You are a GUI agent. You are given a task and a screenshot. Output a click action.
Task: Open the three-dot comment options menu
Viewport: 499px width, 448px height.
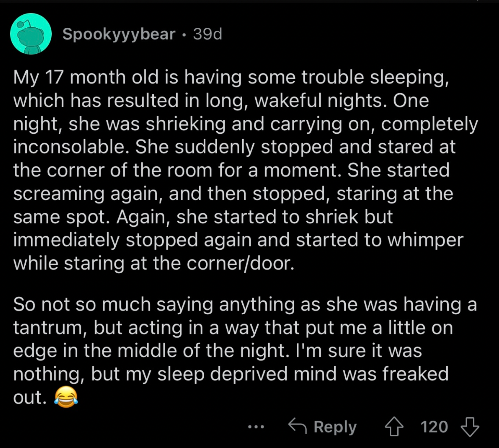256,427
